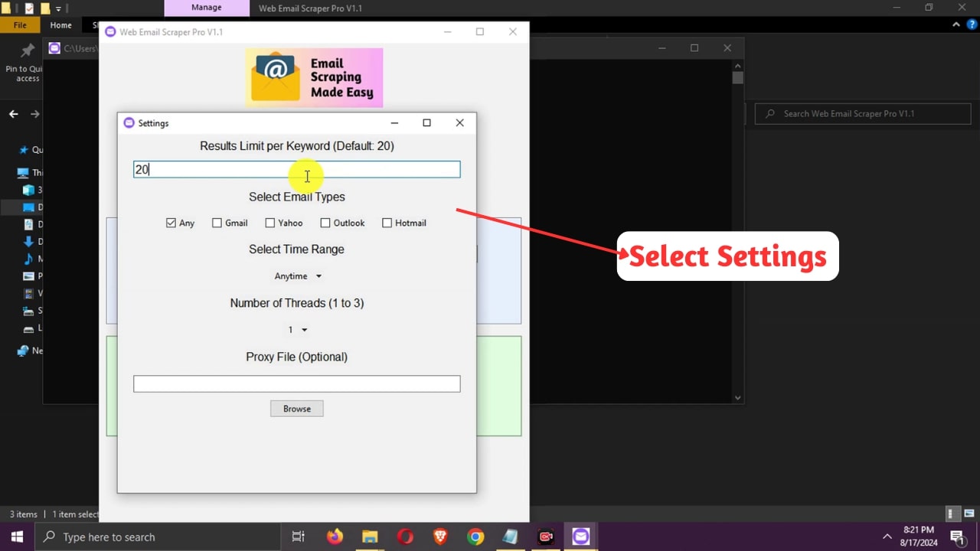
Task: Open Task View on the taskbar
Action: 299,536
